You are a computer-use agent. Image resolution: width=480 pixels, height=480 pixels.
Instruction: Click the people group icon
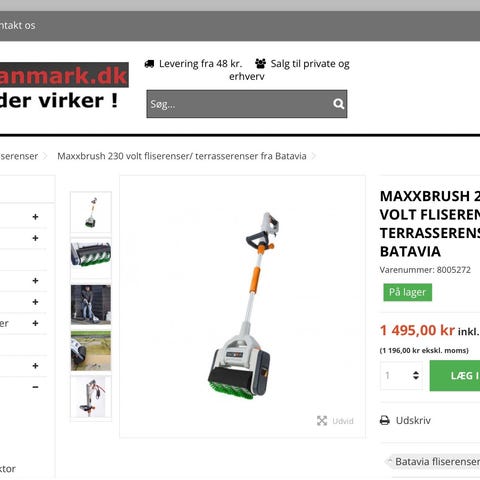pos(261,63)
